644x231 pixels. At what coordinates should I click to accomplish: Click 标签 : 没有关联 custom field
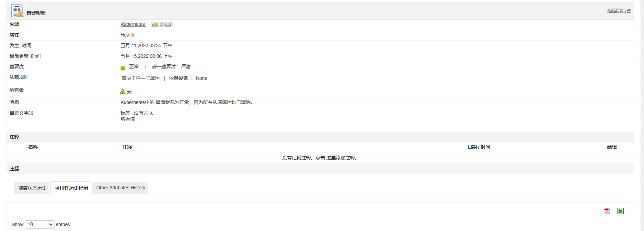pyautogui.click(x=137, y=113)
